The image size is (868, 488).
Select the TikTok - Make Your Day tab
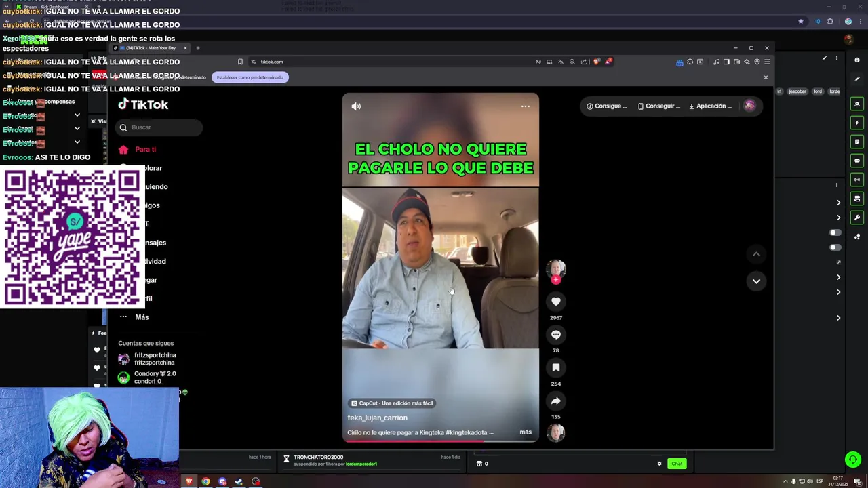tap(151, 48)
